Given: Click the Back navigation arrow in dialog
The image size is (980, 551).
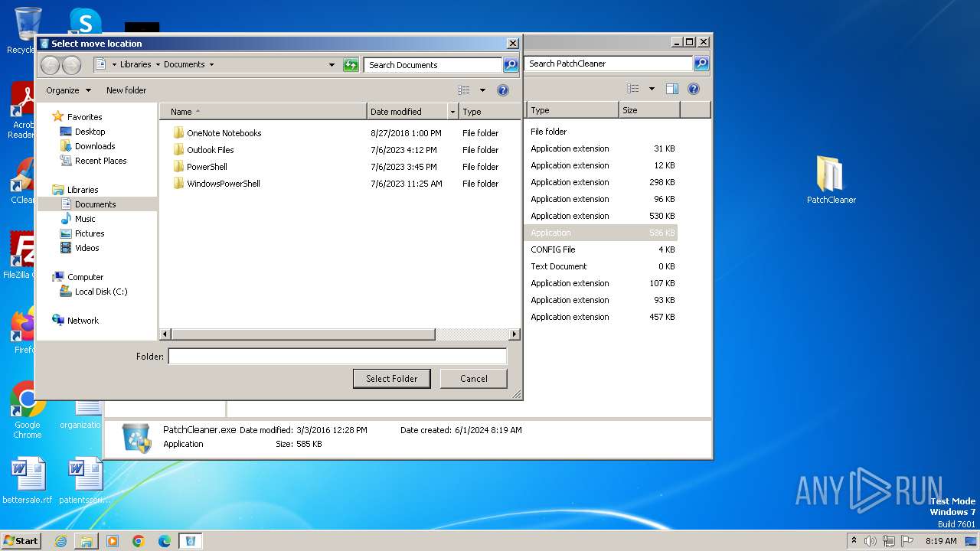Looking at the screenshot, I should click(50, 65).
